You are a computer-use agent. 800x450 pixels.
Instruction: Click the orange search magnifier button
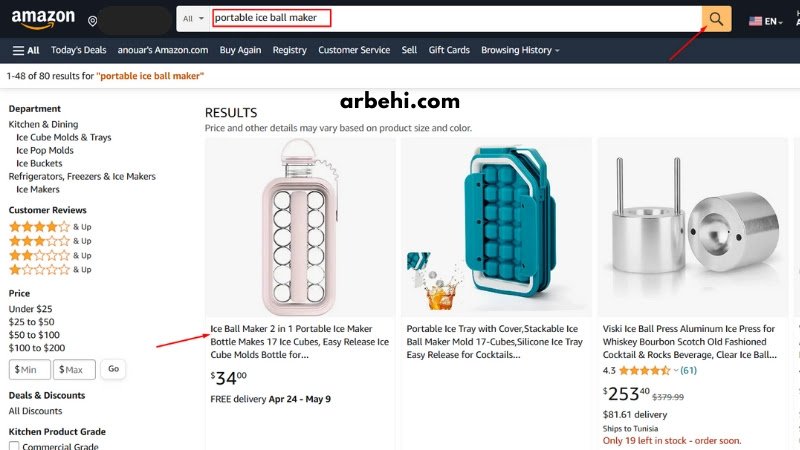tap(716, 19)
